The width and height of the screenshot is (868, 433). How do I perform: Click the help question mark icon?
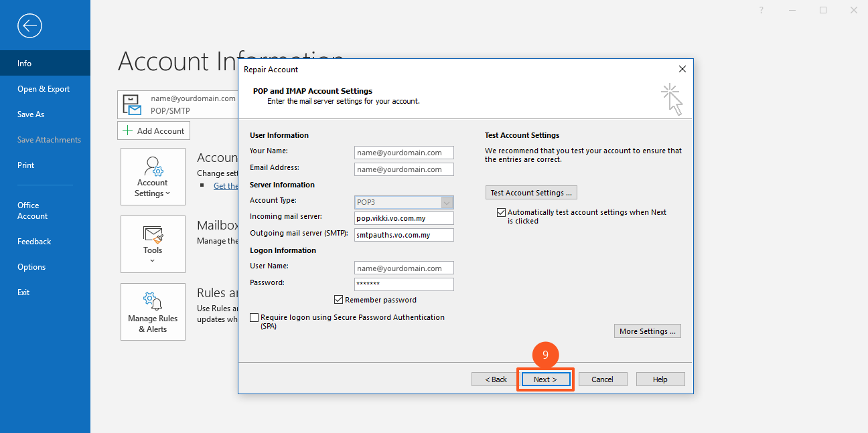coord(761,10)
